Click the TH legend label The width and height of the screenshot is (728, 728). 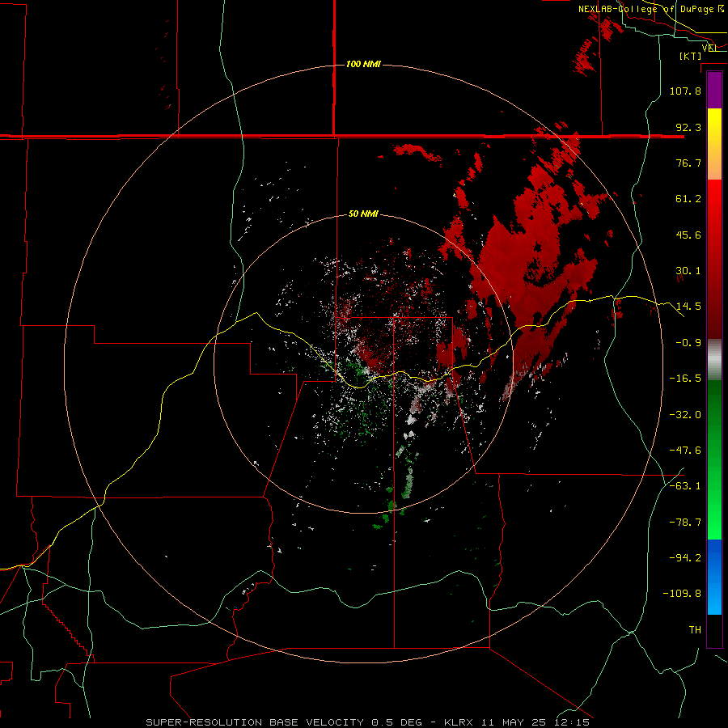tap(695, 630)
